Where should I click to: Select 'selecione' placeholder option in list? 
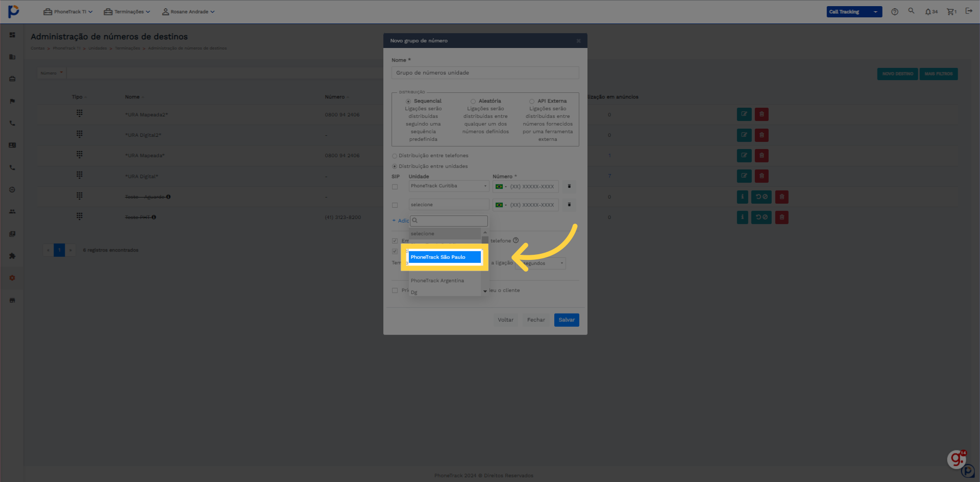tap(445, 234)
